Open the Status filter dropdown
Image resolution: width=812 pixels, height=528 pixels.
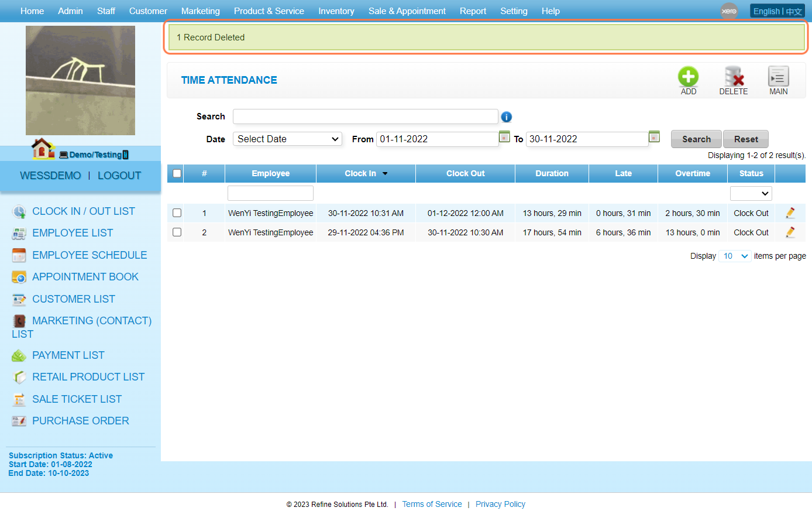click(x=751, y=193)
